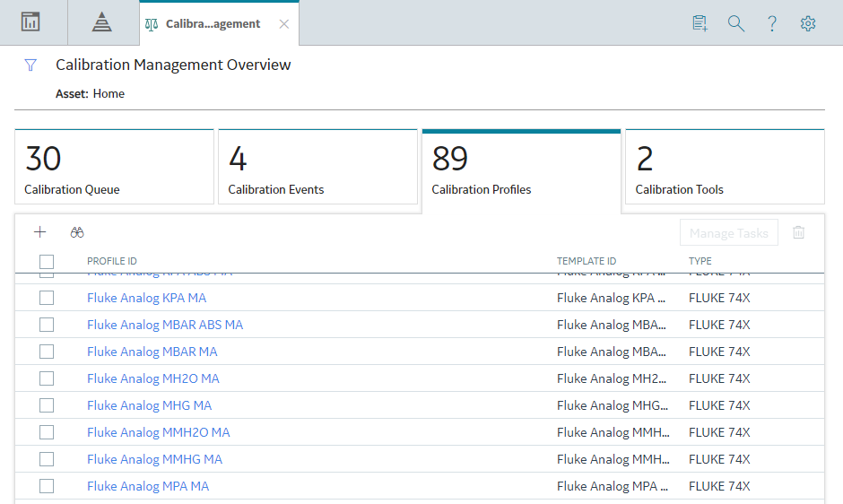
Task: Click the Asset: Home label
Action: coord(90,93)
